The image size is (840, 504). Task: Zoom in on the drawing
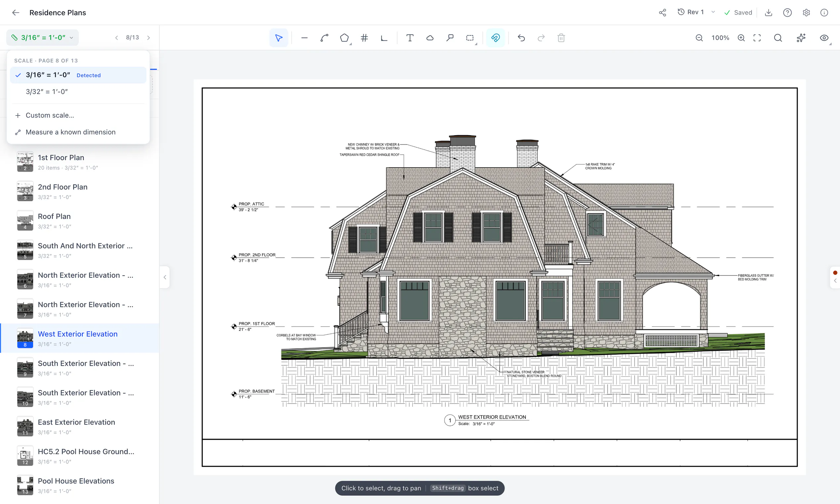(x=741, y=38)
